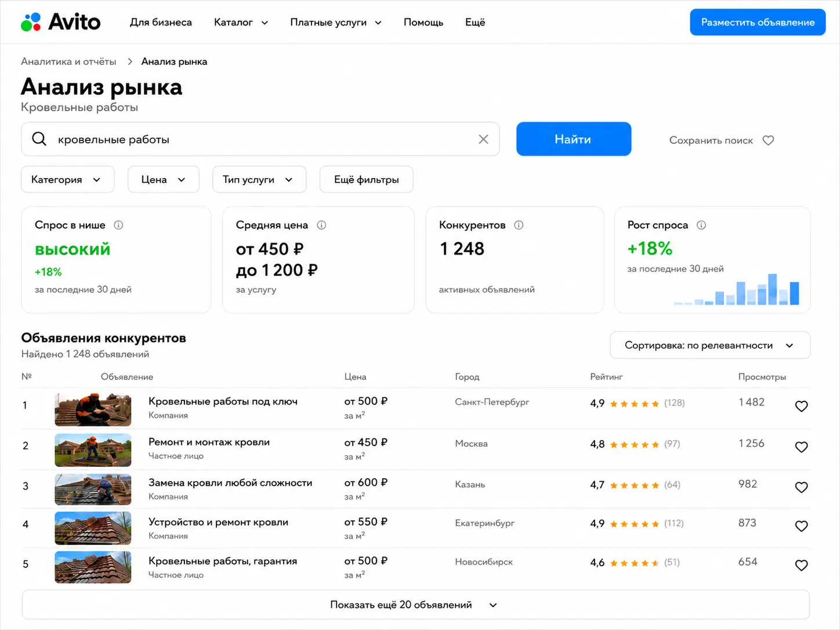Show 20 more listings
Viewport: 840px width, 630px height.
coord(415,604)
